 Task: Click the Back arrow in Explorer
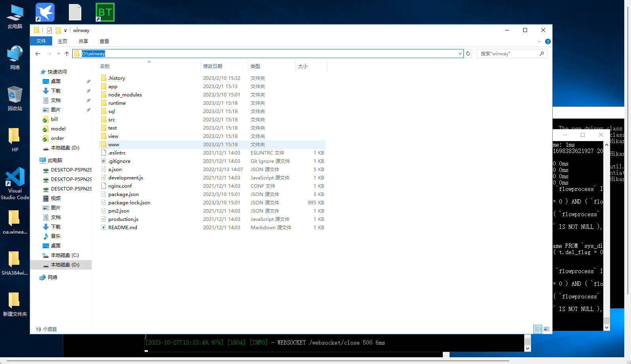(38, 54)
